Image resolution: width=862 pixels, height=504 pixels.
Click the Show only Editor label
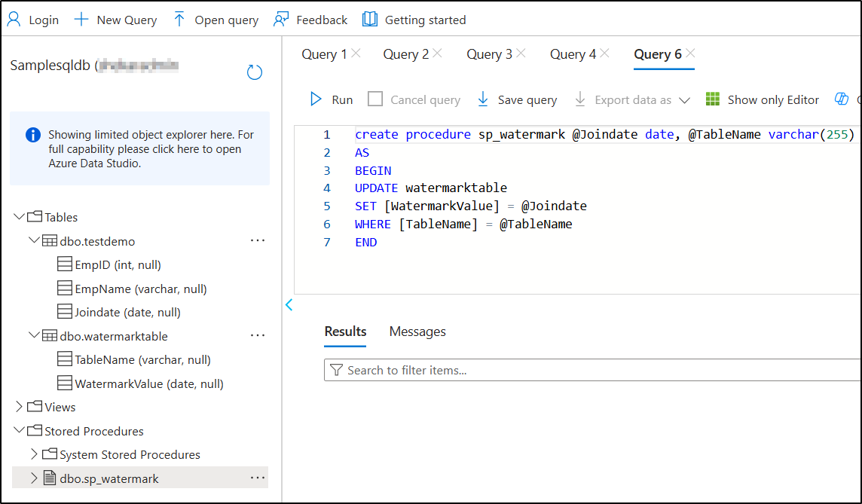pos(773,100)
